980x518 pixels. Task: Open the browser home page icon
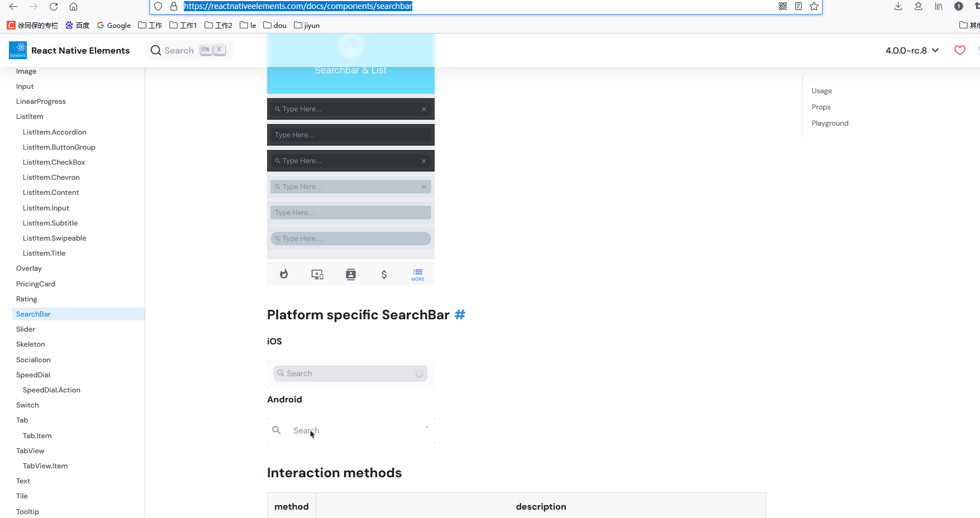73,7
